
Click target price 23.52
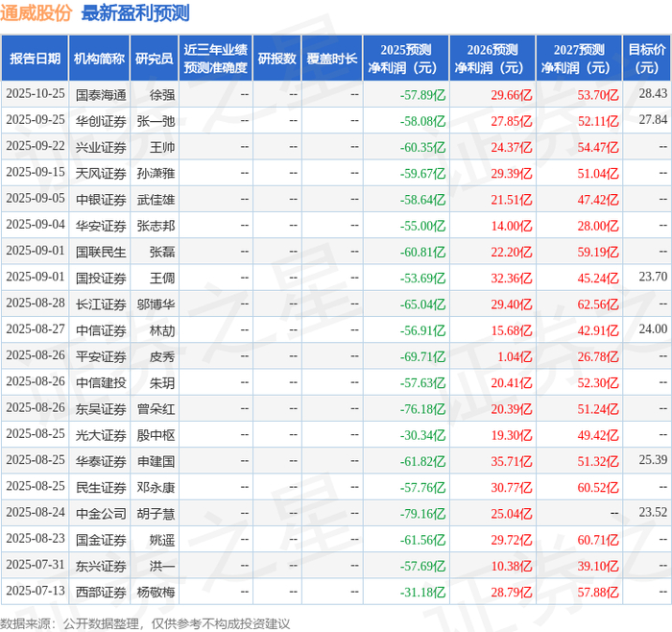coord(653,512)
